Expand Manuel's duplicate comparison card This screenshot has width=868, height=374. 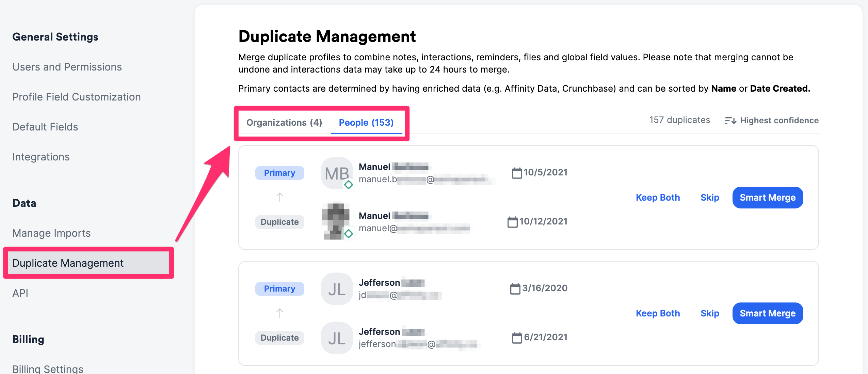coord(545,198)
